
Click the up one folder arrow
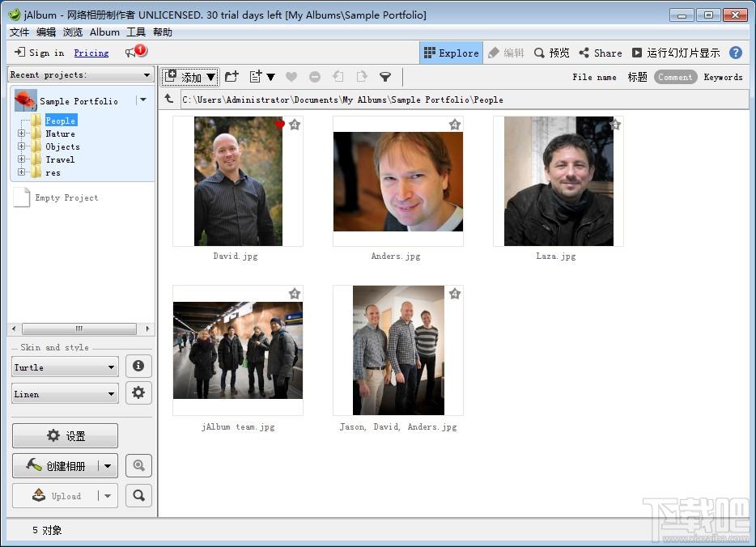(x=168, y=99)
